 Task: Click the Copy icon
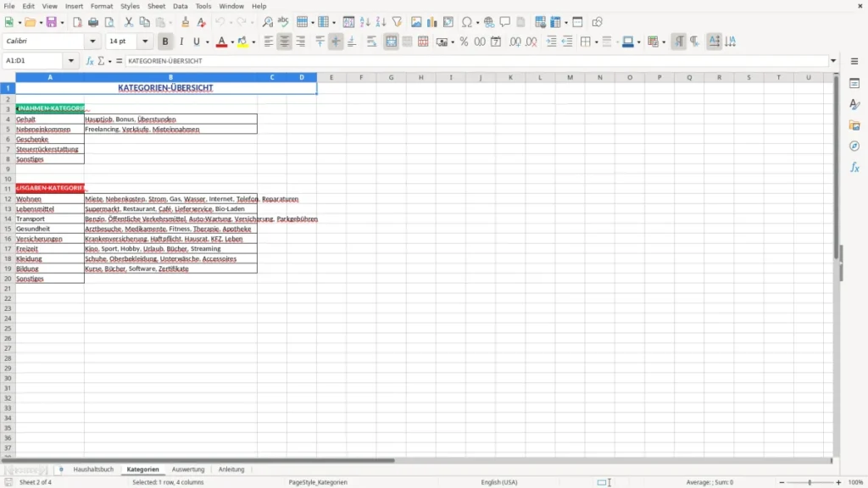144,22
